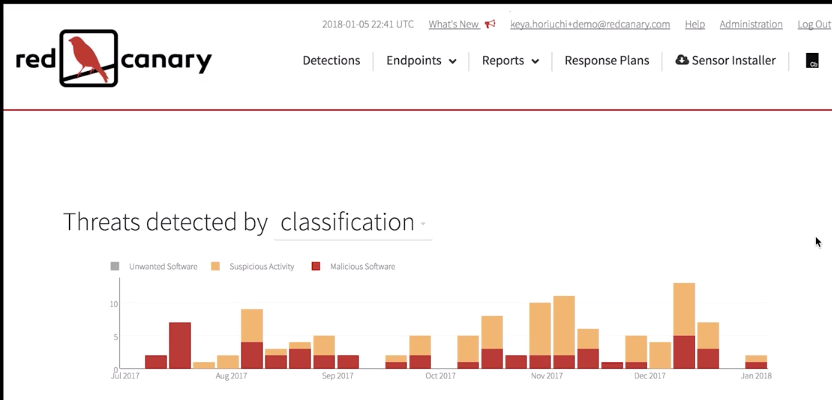Viewport: 832px width, 400px height.
Task: Expand the Reports dropdown menu
Action: coord(510,61)
